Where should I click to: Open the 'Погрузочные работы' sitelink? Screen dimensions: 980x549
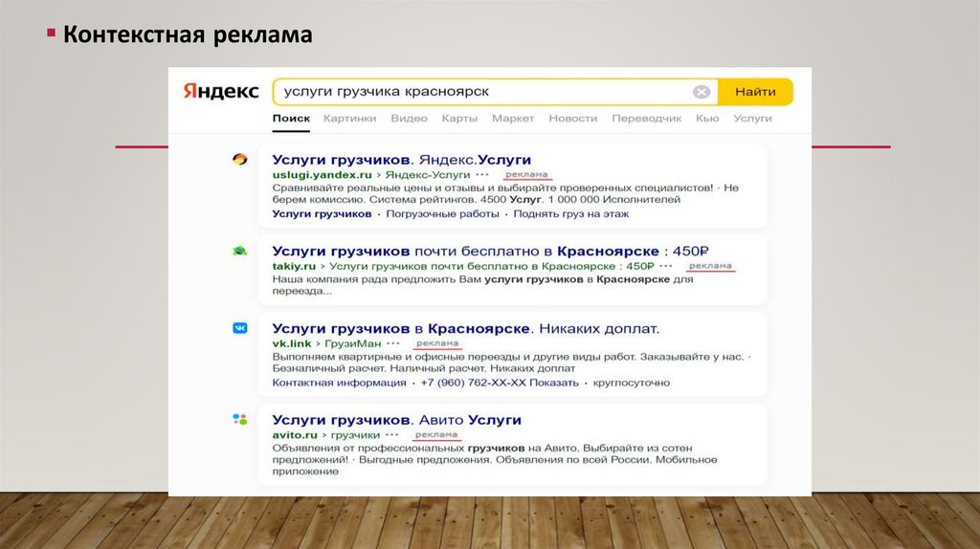click(x=442, y=213)
